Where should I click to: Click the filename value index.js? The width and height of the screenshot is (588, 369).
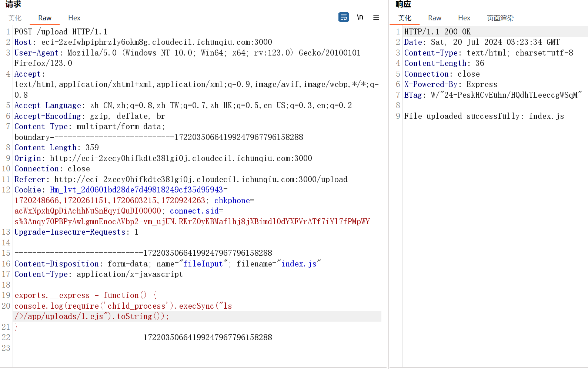[299, 264]
